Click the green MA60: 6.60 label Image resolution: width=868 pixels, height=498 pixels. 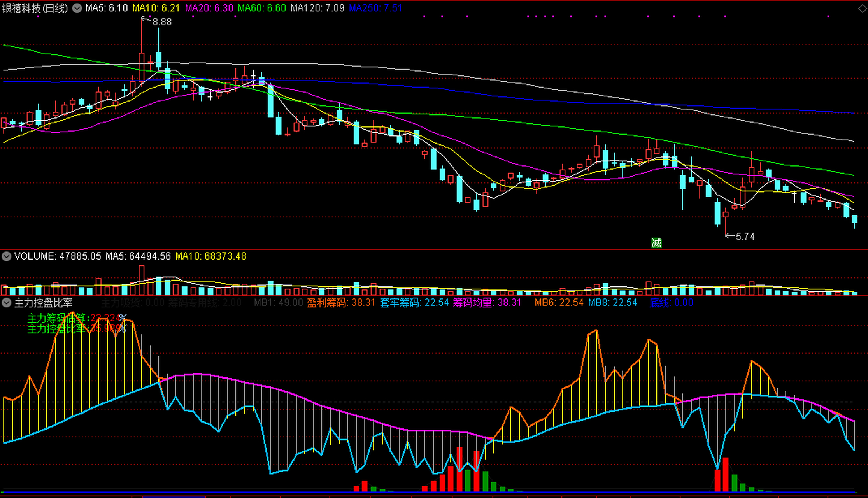261,8
